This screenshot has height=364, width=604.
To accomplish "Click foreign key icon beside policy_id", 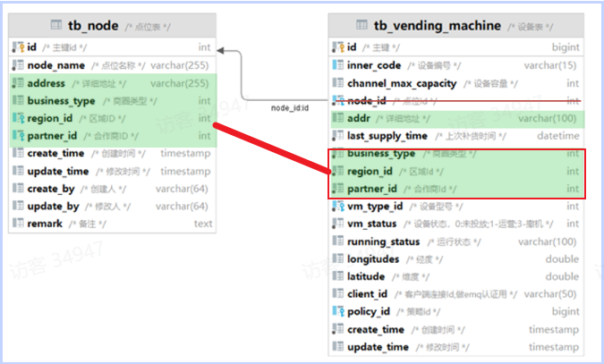I will (338, 311).
